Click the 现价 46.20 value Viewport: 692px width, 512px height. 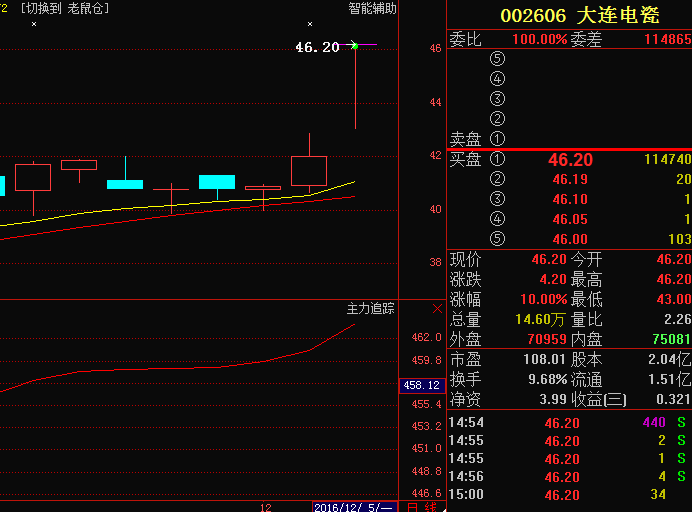[549, 259]
